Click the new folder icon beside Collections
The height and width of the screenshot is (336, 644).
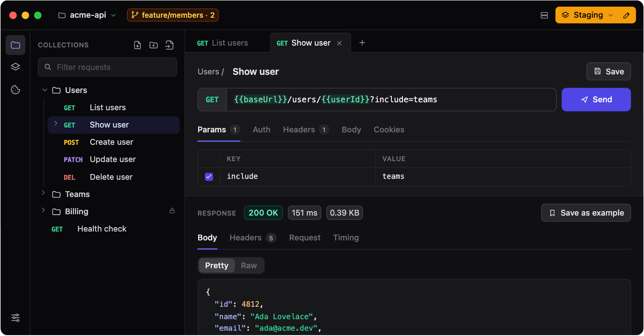coord(153,45)
